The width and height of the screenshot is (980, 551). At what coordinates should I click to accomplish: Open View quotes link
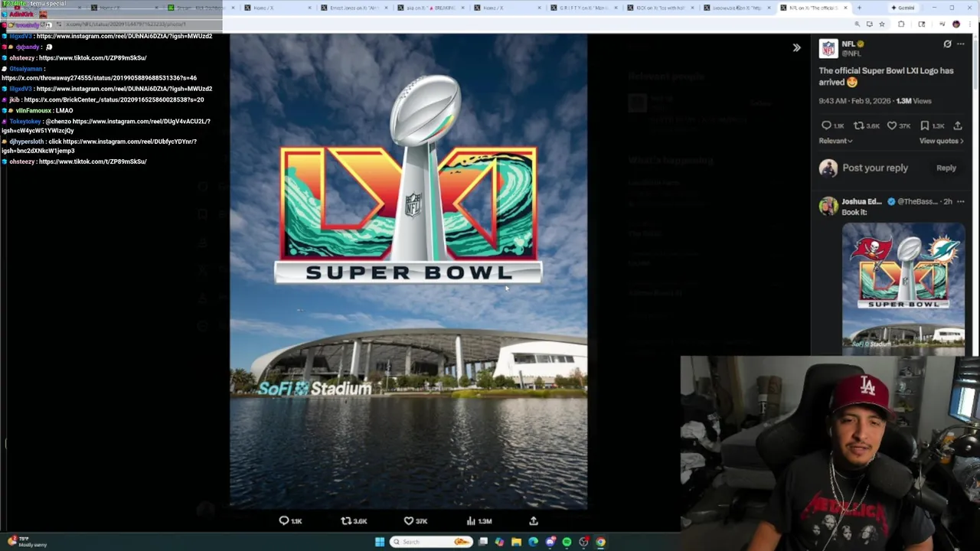(x=941, y=141)
